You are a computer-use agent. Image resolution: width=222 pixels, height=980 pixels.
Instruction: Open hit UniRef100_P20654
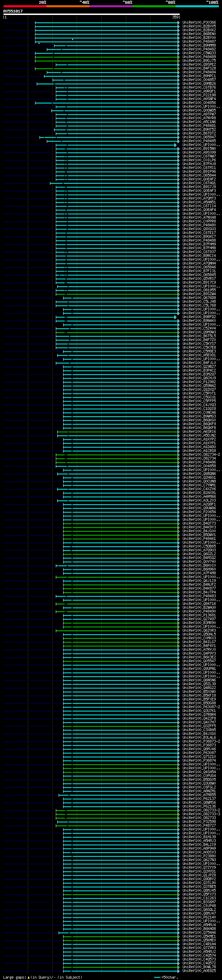[199, 512]
